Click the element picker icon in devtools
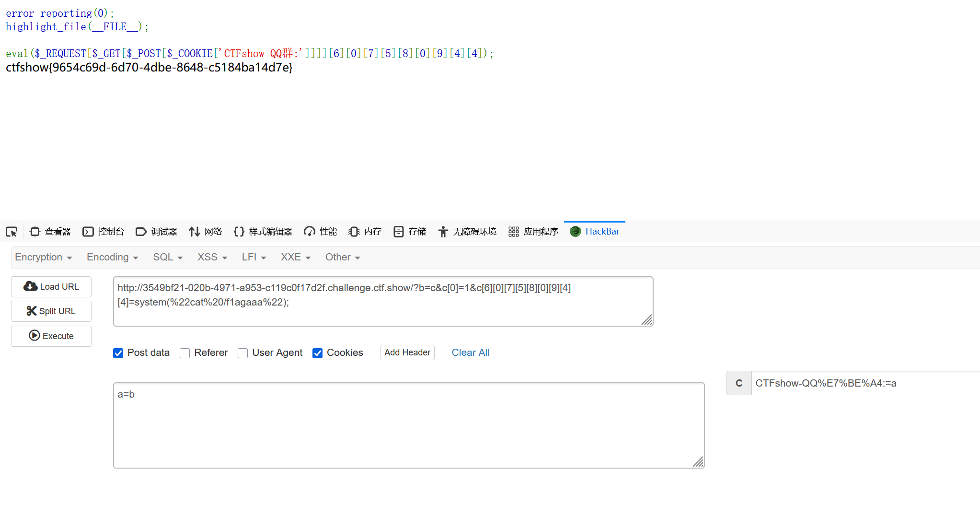The image size is (980, 518). pyautogui.click(x=12, y=232)
